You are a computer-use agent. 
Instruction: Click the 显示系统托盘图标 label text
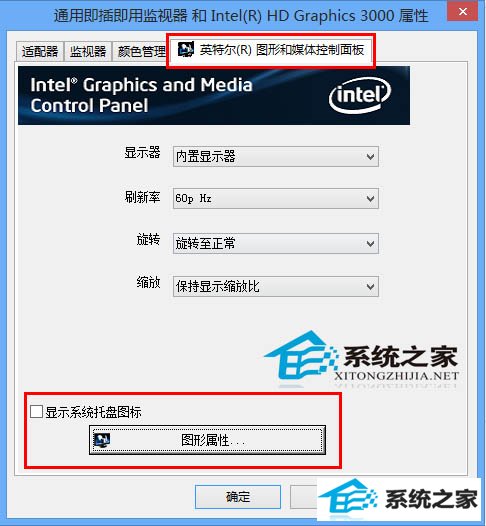(93, 412)
